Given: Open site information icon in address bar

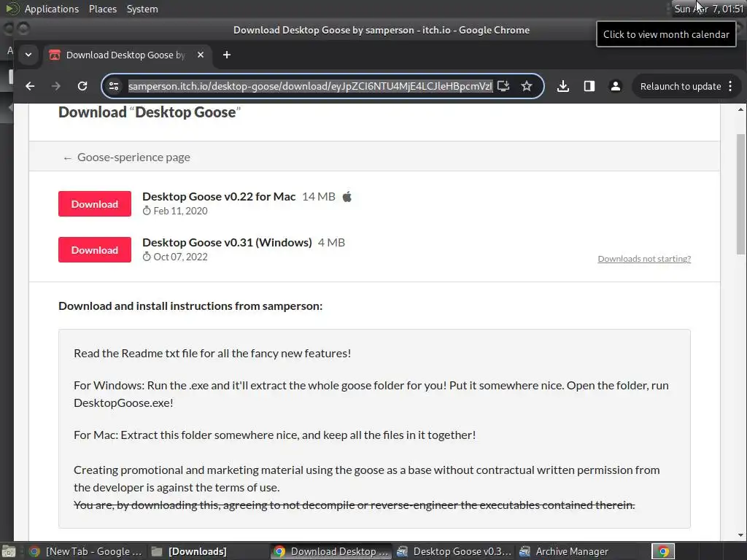Looking at the screenshot, I should tap(114, 86).
